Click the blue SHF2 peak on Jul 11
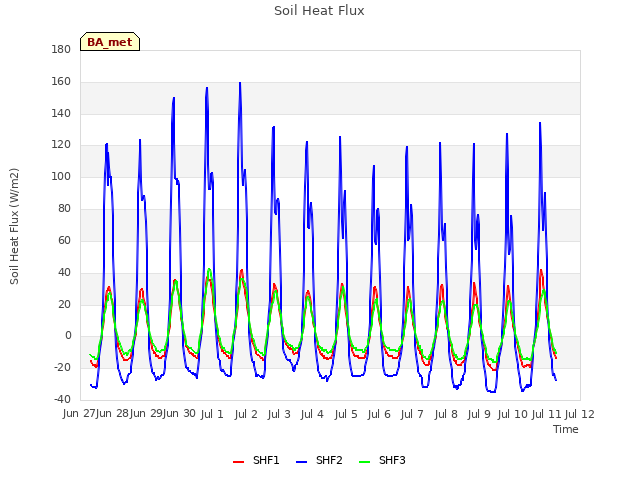The height and width of the screenshot is (480, 640). coord(540,123)
